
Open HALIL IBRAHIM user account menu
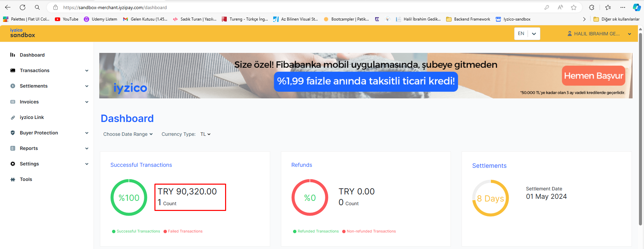599,34
